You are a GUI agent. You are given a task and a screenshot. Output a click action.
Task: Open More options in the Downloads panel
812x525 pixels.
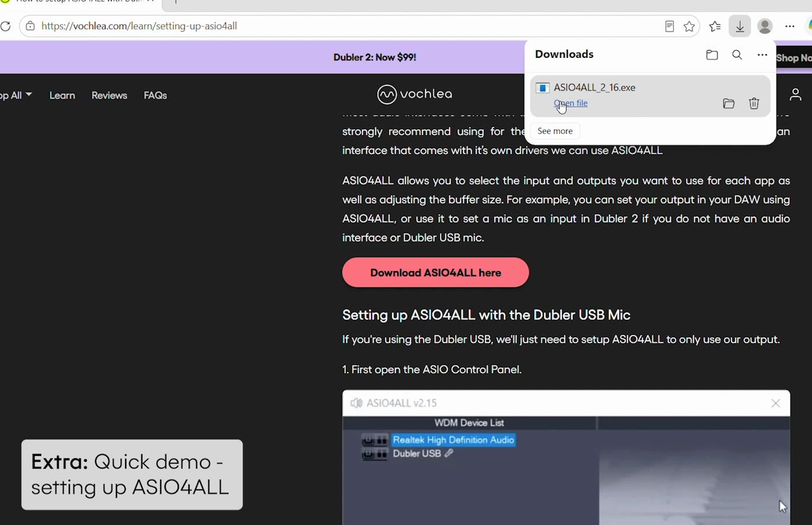coord(762,55)
